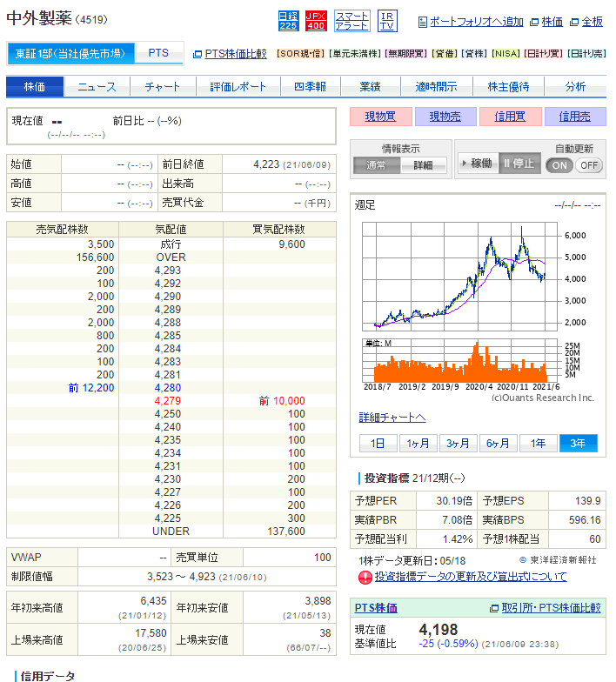
Task: Open the IR TV icon
Action: [x=387, y=21]
